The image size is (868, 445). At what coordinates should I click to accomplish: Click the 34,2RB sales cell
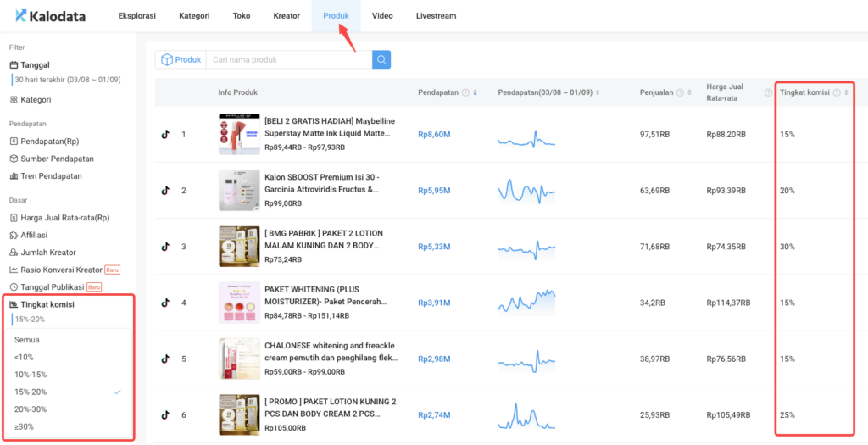tap(654, 303)
